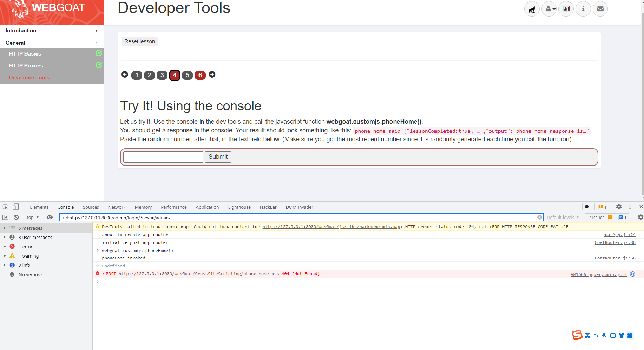Screen dimensions: 644x350
Task: Expand the General menu section
Action: (x=52, y=43)
